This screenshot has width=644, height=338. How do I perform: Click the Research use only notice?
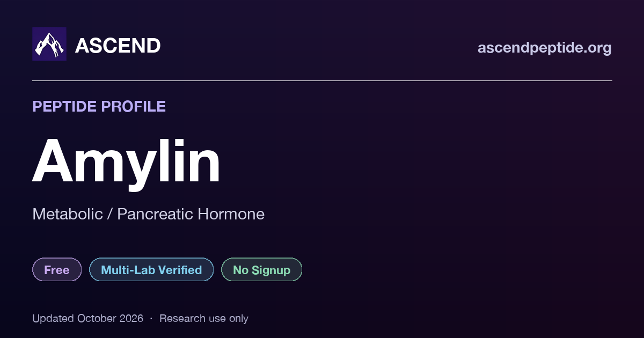pyautogui.click(x=204, y=318)
